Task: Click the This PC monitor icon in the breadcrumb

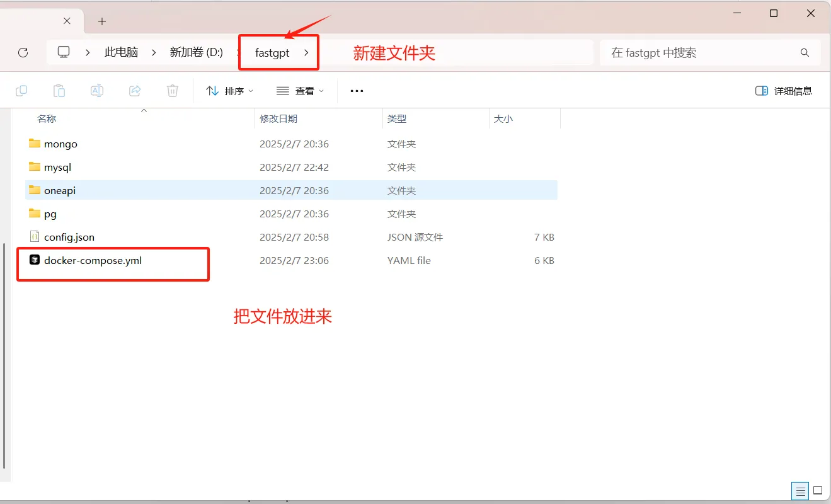Action: pos(64,52)
